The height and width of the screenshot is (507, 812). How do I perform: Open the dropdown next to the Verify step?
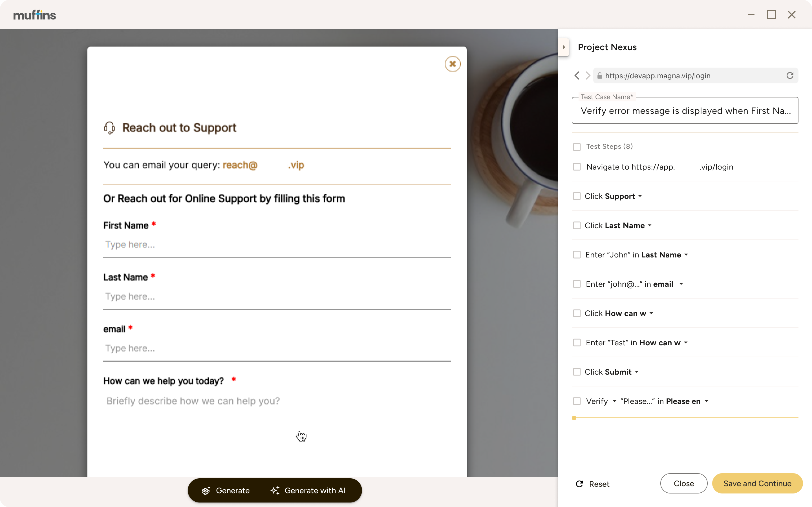[614, 401]
